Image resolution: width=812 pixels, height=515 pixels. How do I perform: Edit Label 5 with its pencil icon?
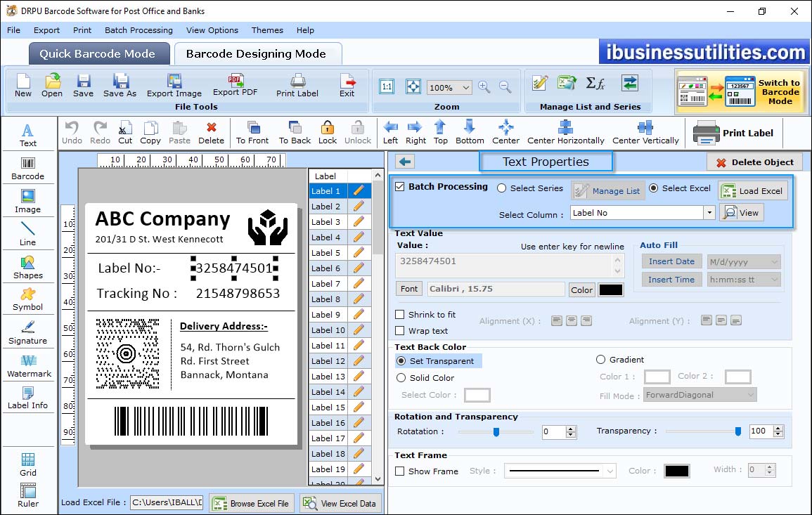359,253
